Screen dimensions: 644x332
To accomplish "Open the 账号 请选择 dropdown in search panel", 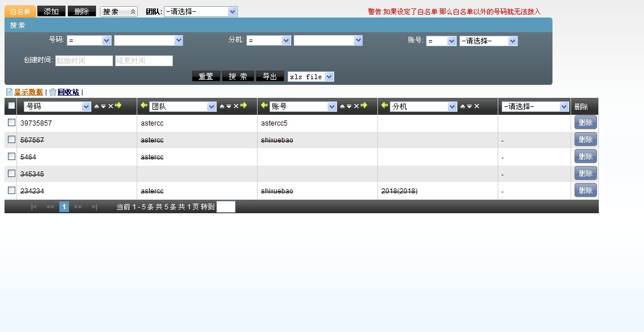I will pyautogui.click(x=488, y=41).
